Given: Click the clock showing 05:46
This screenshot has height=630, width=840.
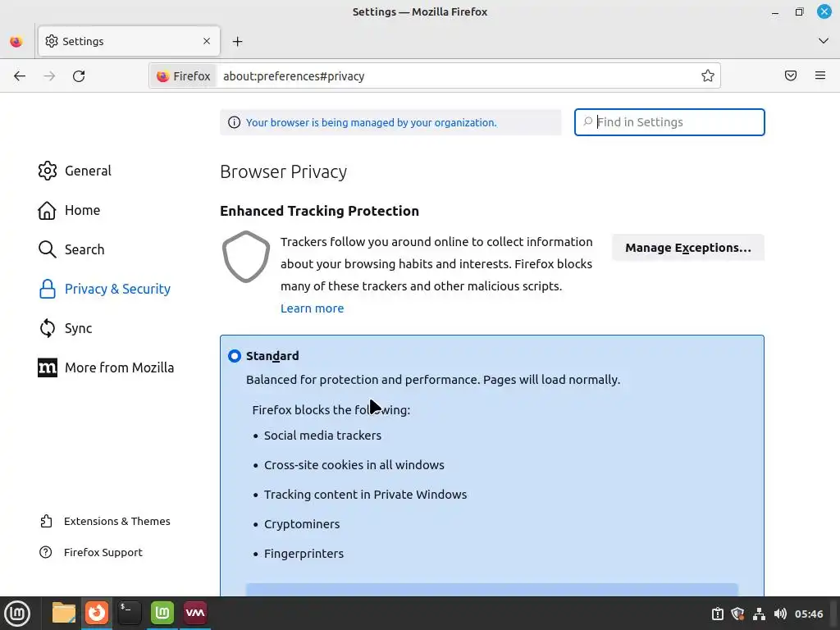Looking at the screenshot, I should pos(808,614).
